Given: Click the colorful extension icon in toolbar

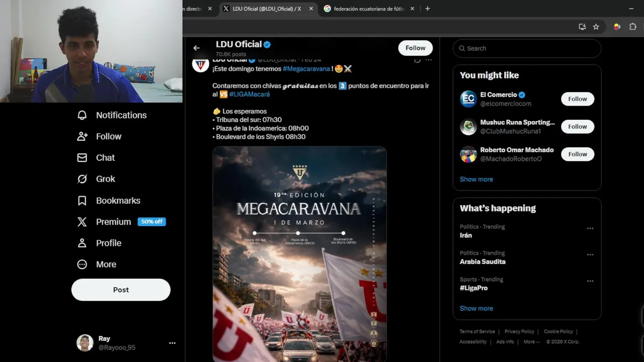Looking at the screenshot, I should [x=617, y=27].
